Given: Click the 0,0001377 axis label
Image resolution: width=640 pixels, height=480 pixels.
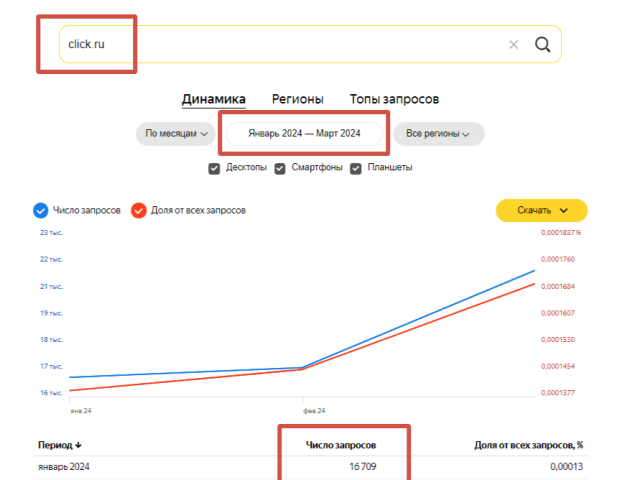Looking at the screenshot, I should coord(558,393).
